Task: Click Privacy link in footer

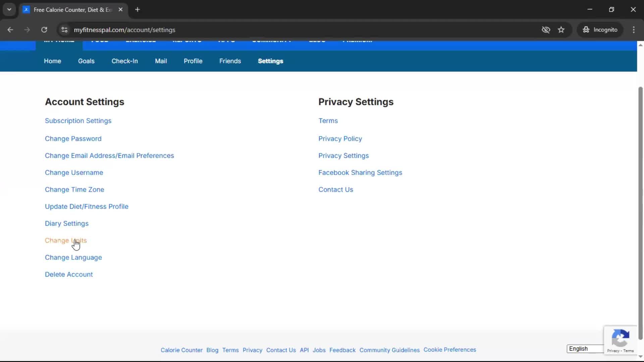Action: 252,350
